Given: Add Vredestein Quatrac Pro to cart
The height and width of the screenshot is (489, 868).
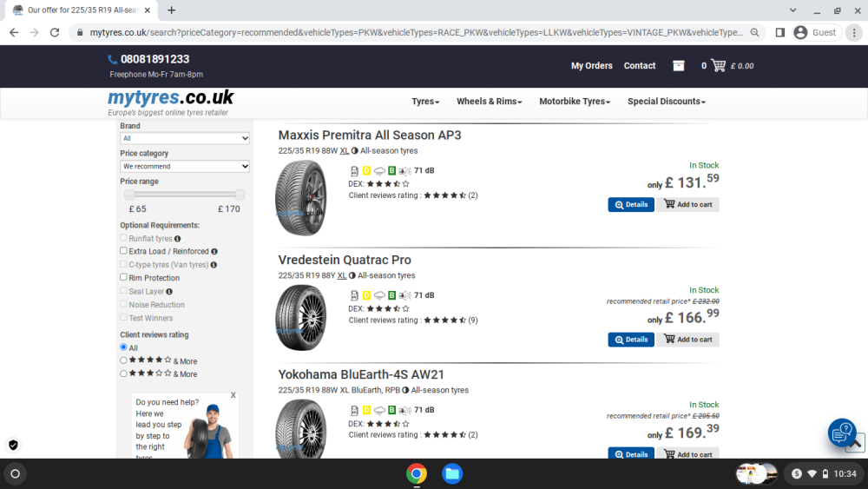Looking at the screenshot, I should pyautogui.click(x=687, y=340).
